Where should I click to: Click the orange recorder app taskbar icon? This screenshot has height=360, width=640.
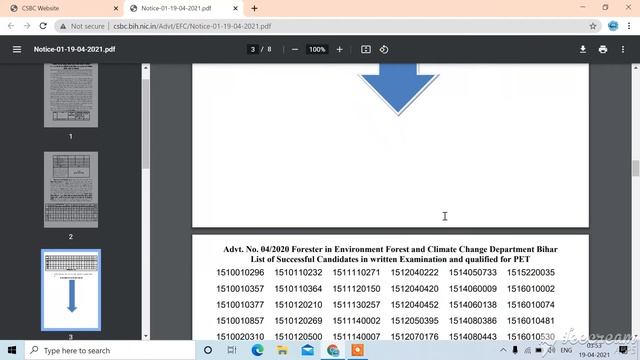358,350
